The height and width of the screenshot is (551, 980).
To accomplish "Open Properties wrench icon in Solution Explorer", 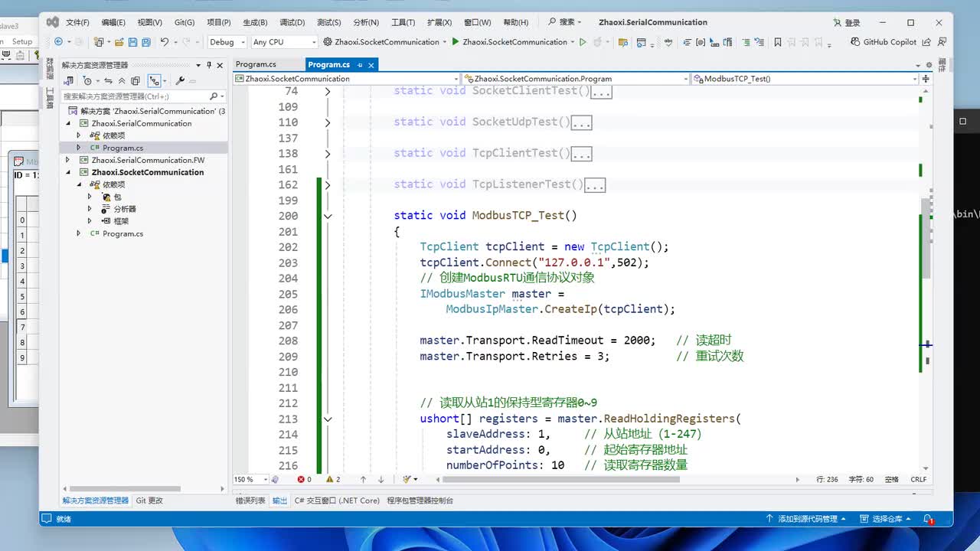I will (180, 80).
